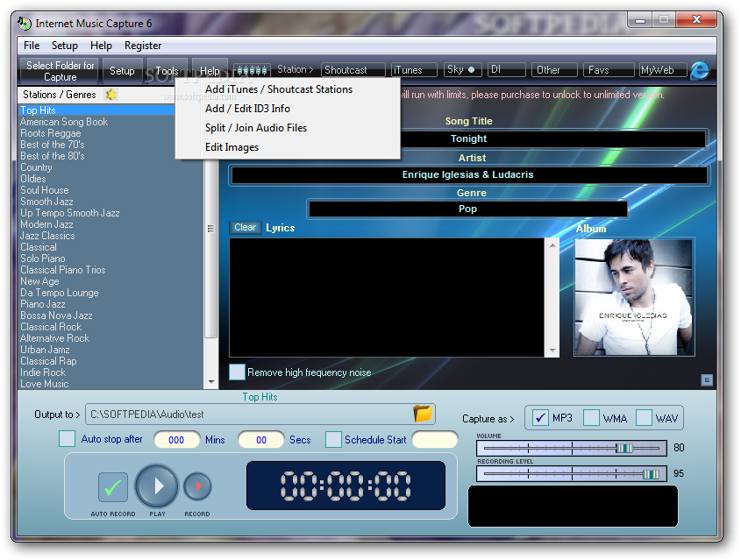Switch to Sky station tab
Viewport: 741px width, 560px height.
(x=462, y=69)
